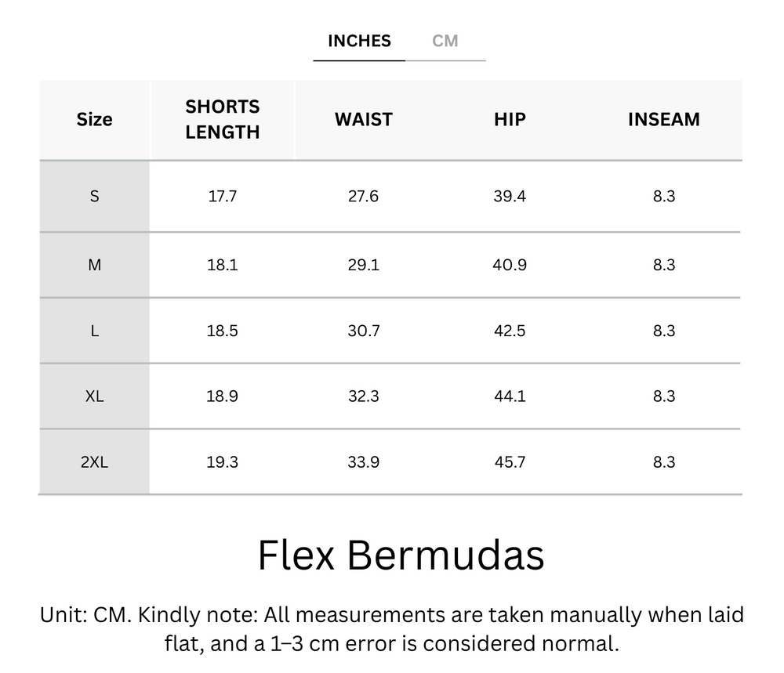Select size 2XL row label
The height and width of the screenshot is (673, 784).
point(94,462)
